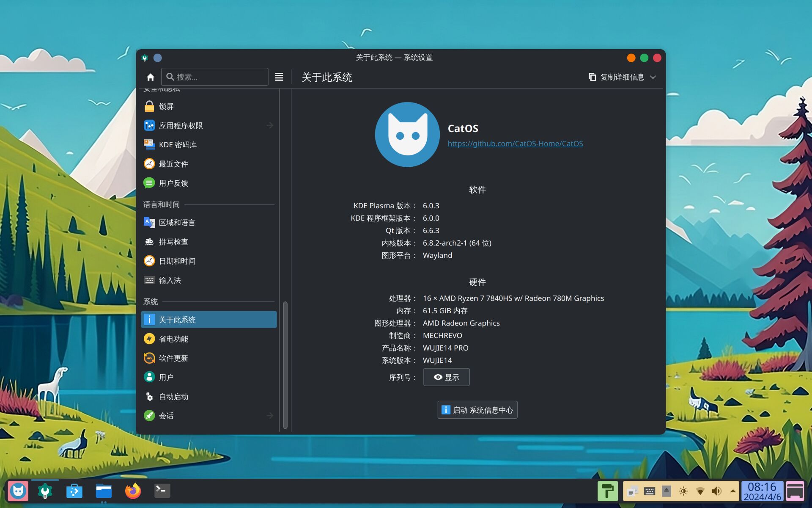
Task: Open the brightness tray icon
Action: click(x=683, y=491)
